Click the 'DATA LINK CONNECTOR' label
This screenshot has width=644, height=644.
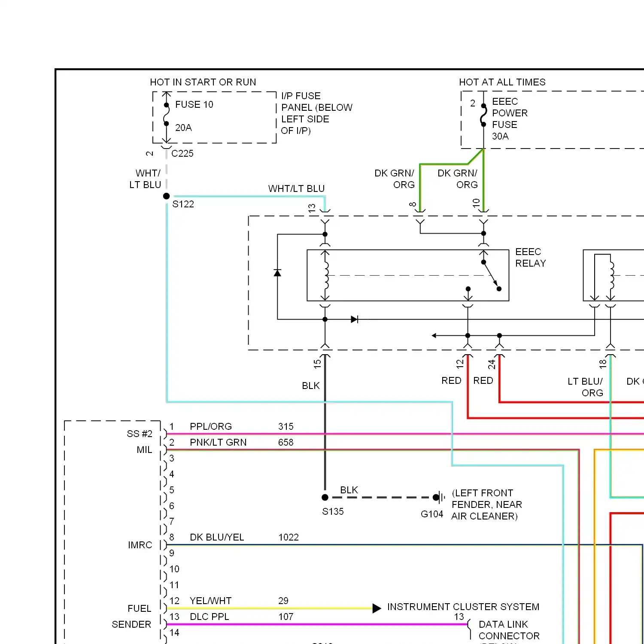pyautogui.click(x=509, y=630)
